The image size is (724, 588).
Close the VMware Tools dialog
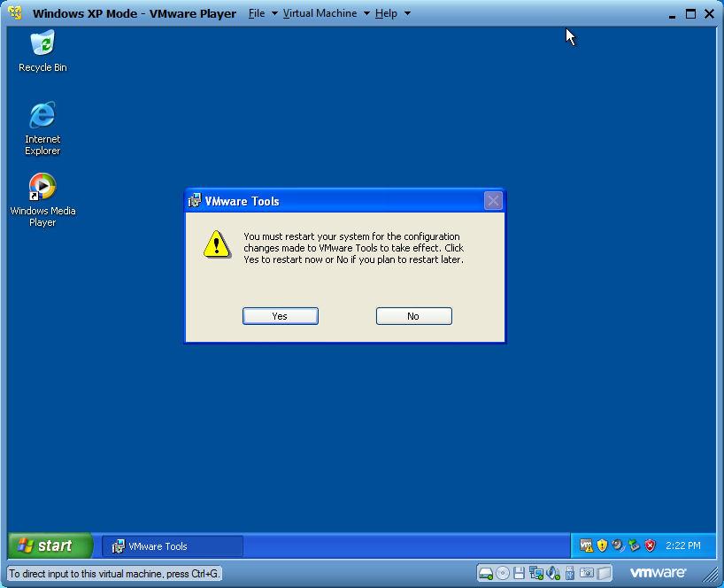493,201
